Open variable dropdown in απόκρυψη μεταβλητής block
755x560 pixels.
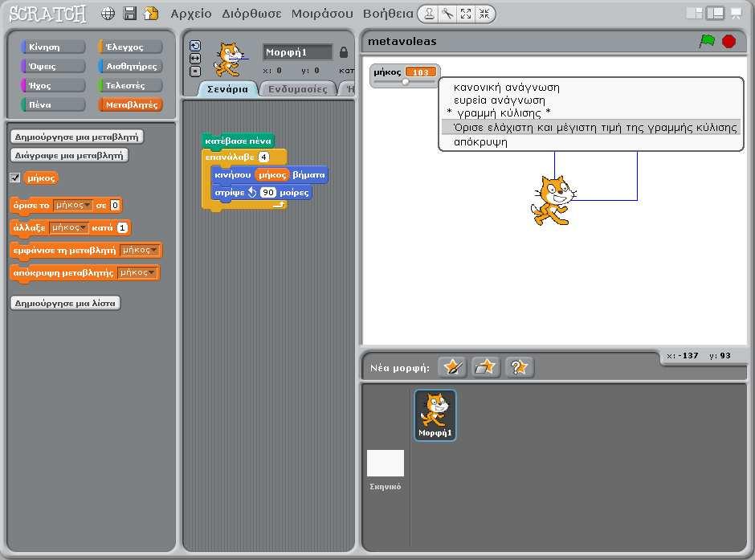pos(137,272)
